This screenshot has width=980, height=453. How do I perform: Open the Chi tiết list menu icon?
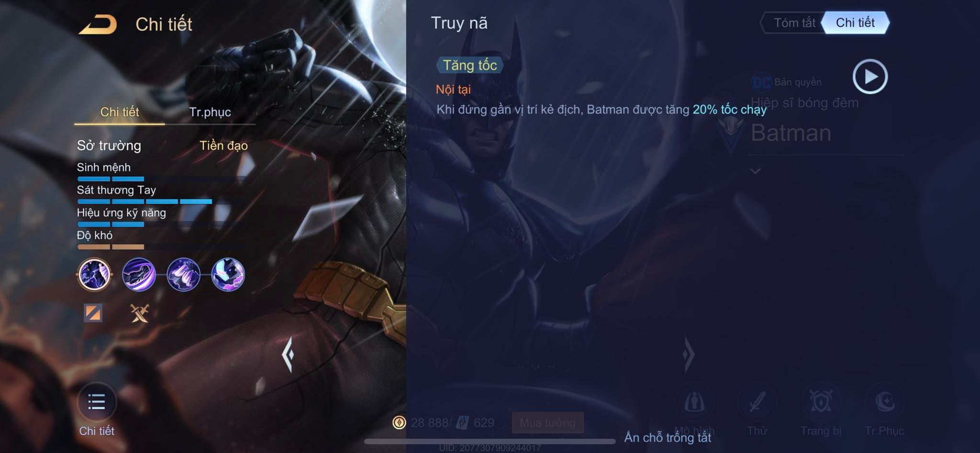pos(97,402)
